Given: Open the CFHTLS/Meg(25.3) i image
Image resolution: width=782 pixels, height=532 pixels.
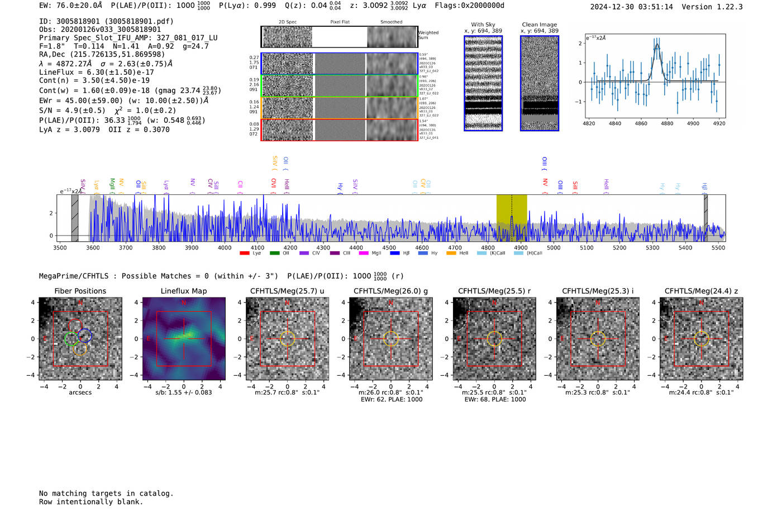Looking at the screenshot, I should tap(598, 339).
